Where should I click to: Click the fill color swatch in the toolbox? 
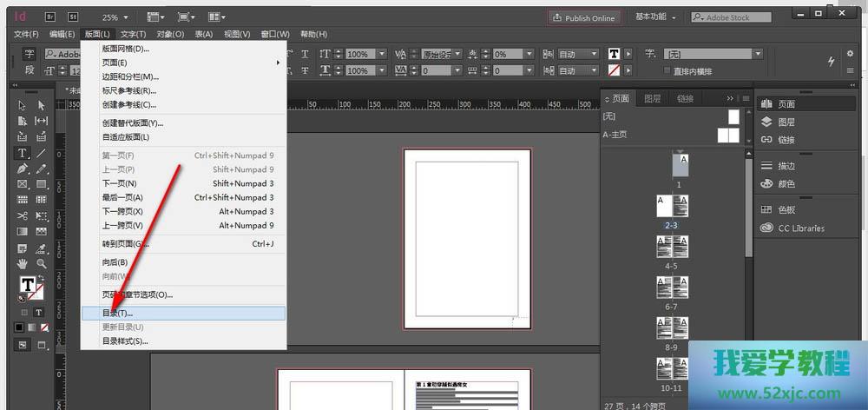tap(26, 284)
